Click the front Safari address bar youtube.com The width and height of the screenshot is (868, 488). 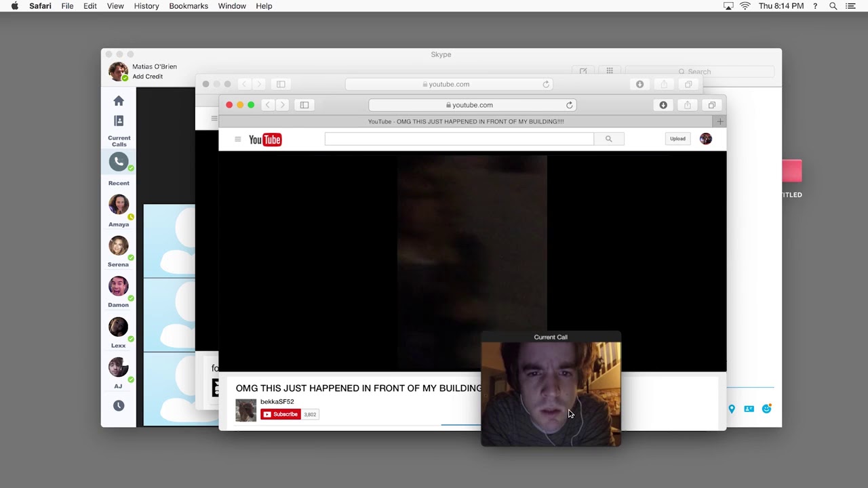click(x=472, y=105)
